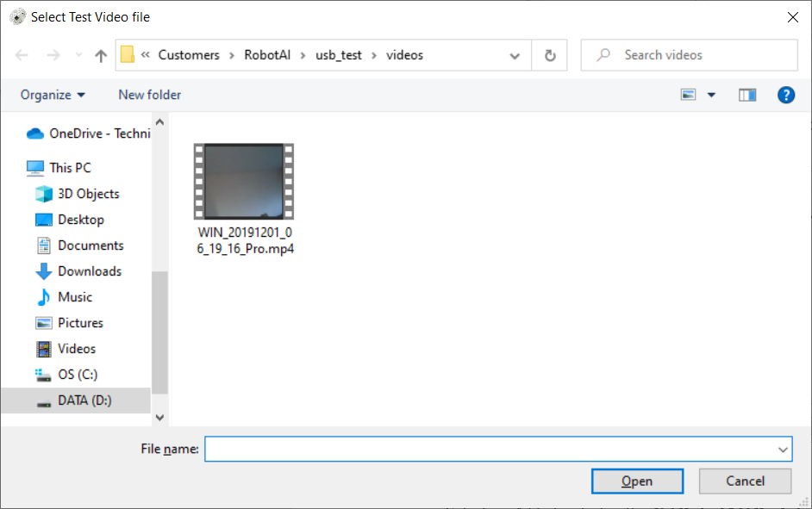Go up one folder level
Screen dimensions: 812x509
pyautogui.click(x=101, y=55)
